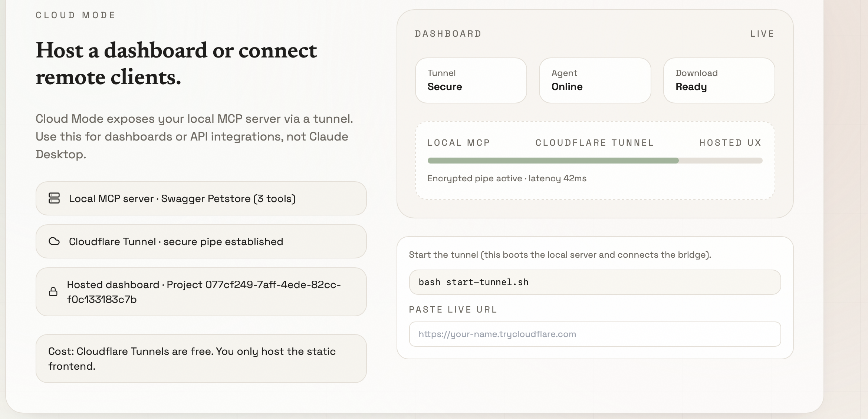Click the LOCAL MCP stage label
Screen dimensions: 868x419
(x=458, y=143)
